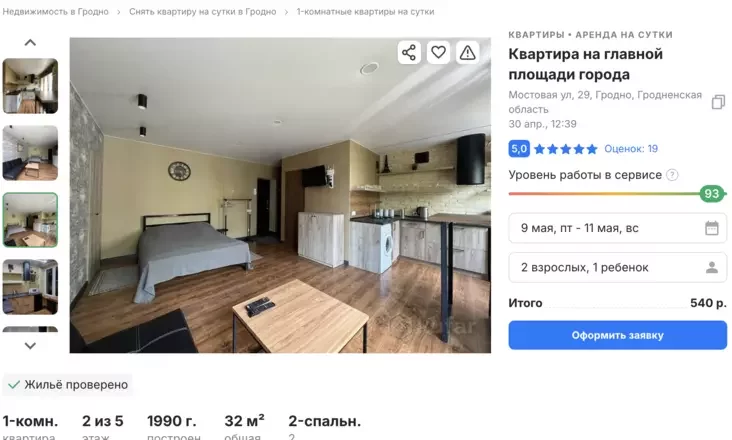Click the Оформить заявку button
The width and height of the screenshot is (732, 440).
pyautogui.click(x=617, y=335)
